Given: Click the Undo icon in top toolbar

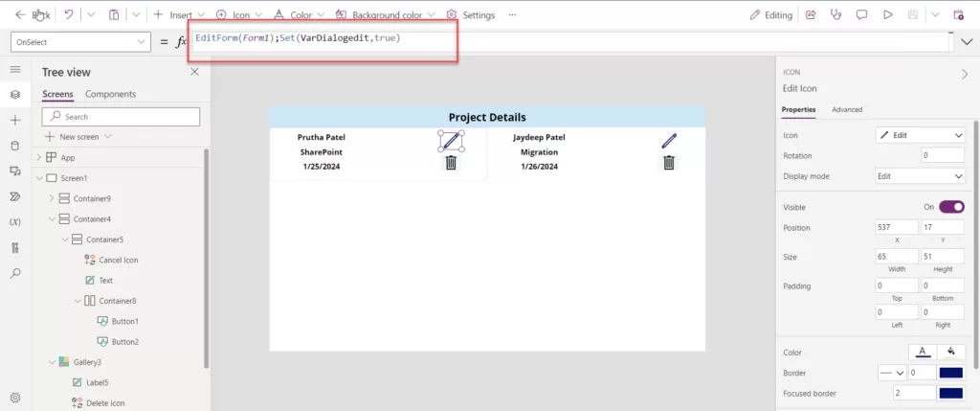Looking at the screenshot, I should pyautogui.click(x=69, y=15).
